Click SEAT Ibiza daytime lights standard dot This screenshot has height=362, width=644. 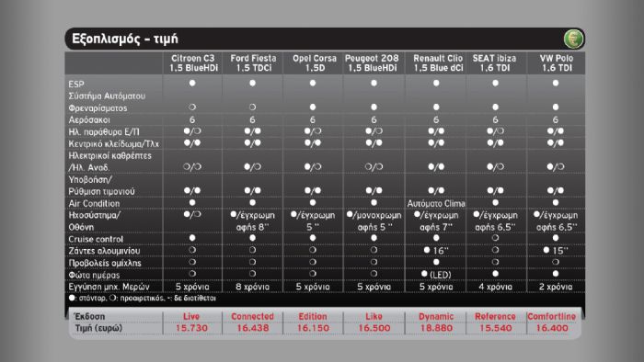495,274
